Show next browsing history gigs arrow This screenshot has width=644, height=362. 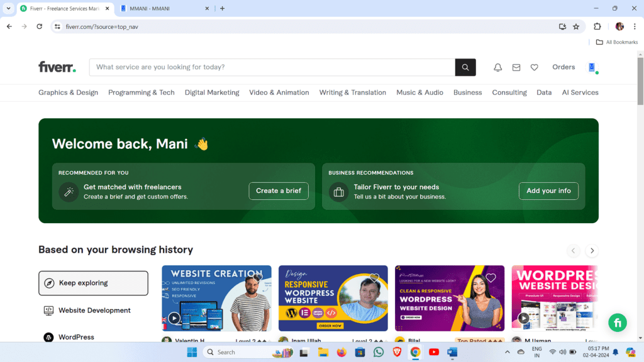(x=592, y=251)
